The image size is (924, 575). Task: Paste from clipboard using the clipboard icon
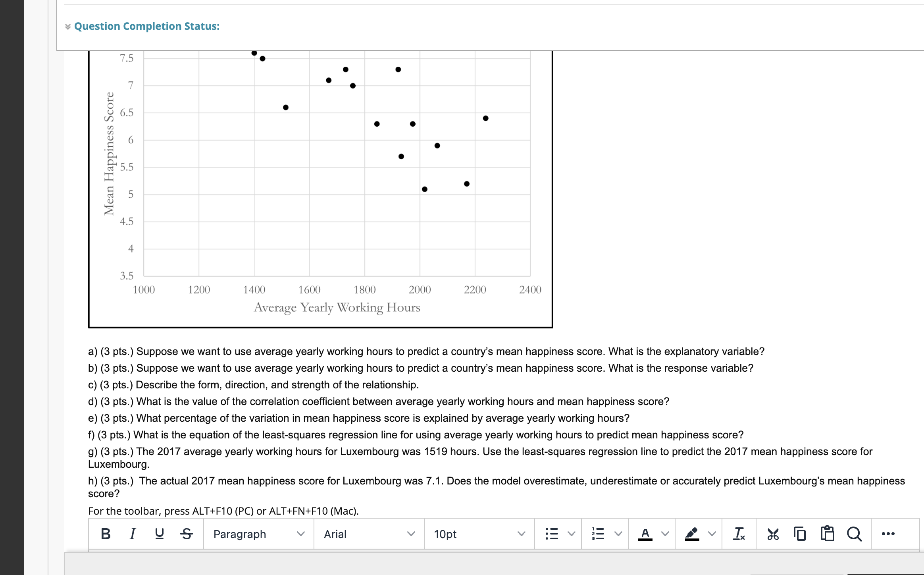pyautogui.click(x=827, y=534)
